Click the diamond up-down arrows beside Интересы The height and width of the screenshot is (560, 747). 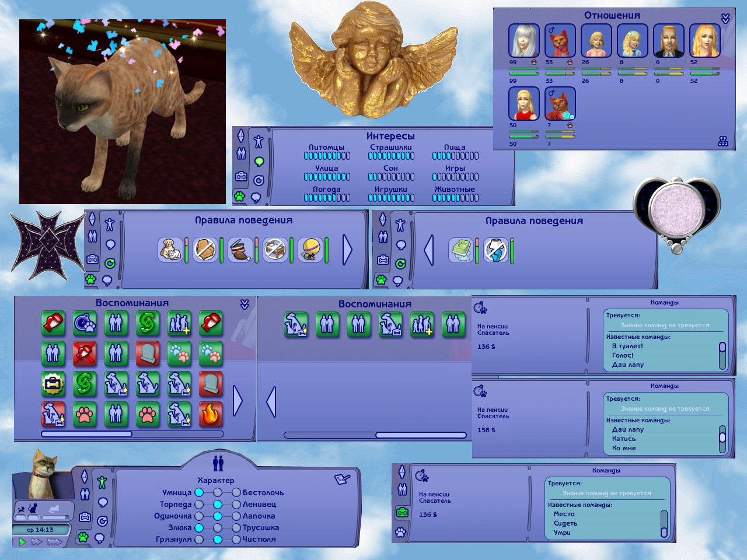[x=241, y=136]
